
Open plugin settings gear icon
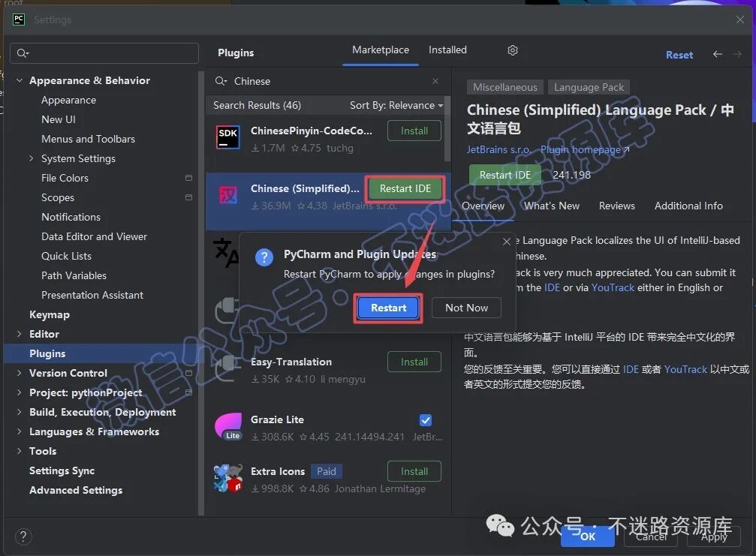[x=513, y=50]
